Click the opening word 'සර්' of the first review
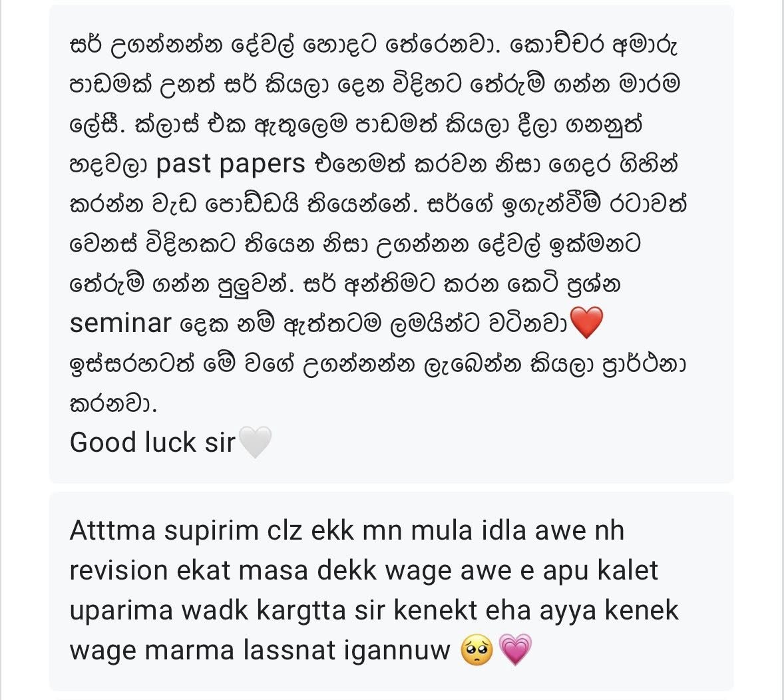The width and height of the screenshot is (784, 700). tap(85, 45)
